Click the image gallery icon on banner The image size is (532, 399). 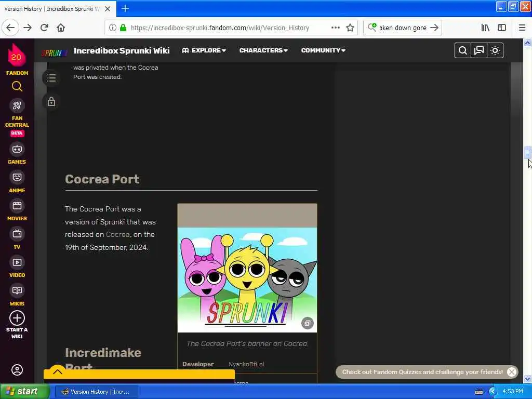click(308, 323)
